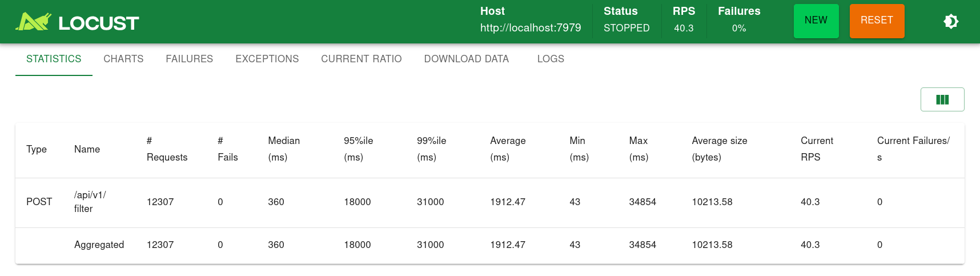Sort by # Fails column header
Image resolution: width=980 pixels, height=276 pixels.
point(227,149)
